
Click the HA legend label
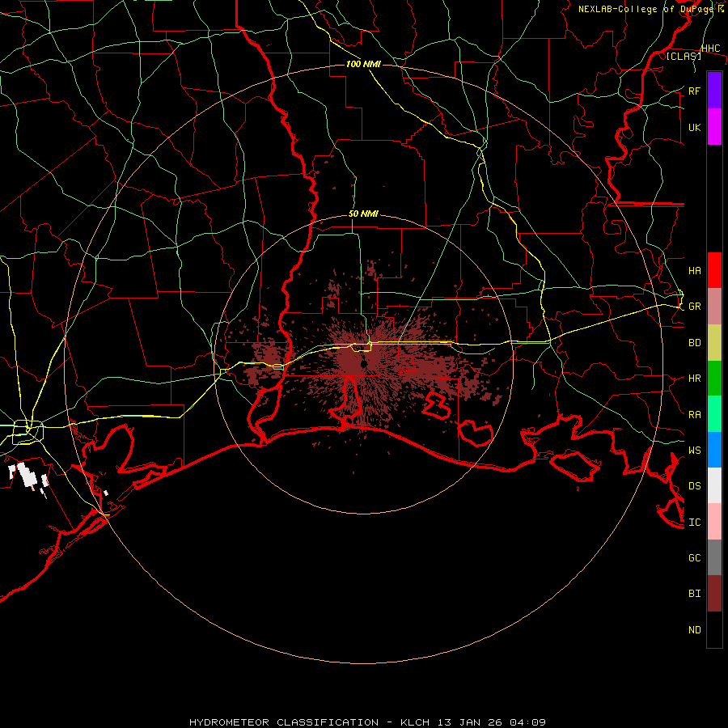[x=694, y=271]
